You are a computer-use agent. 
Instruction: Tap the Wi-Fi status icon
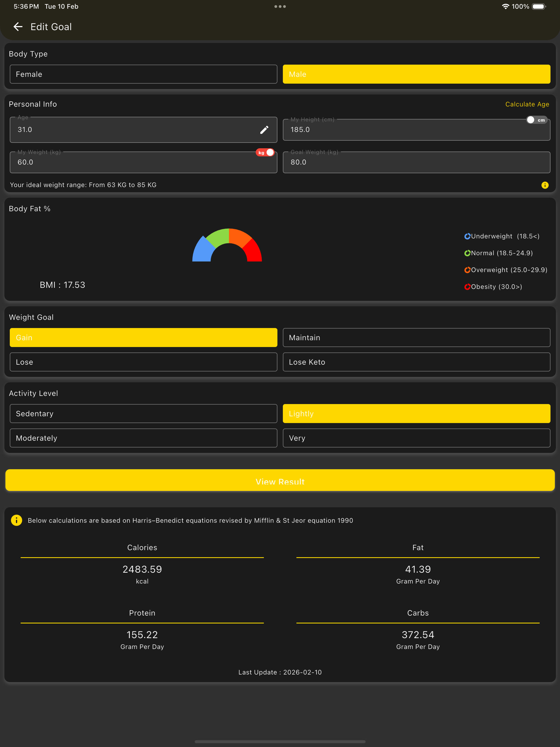click(x=505, y=7)
